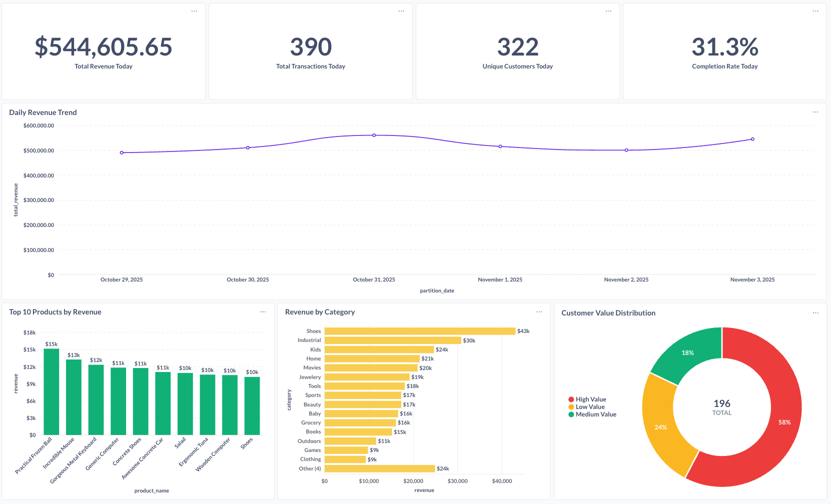Click the Salad bar in products chart
The height and width of the screenshot is (504, 831).
tap(185, 404)
